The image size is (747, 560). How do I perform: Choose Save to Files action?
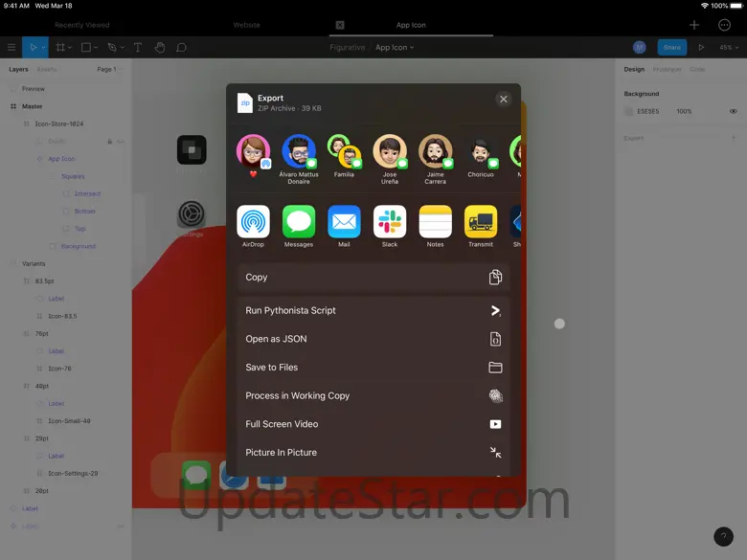tap(373, 368)
